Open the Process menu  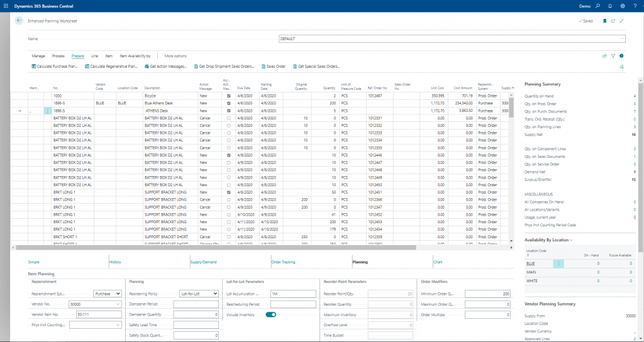tap(58, 56)
